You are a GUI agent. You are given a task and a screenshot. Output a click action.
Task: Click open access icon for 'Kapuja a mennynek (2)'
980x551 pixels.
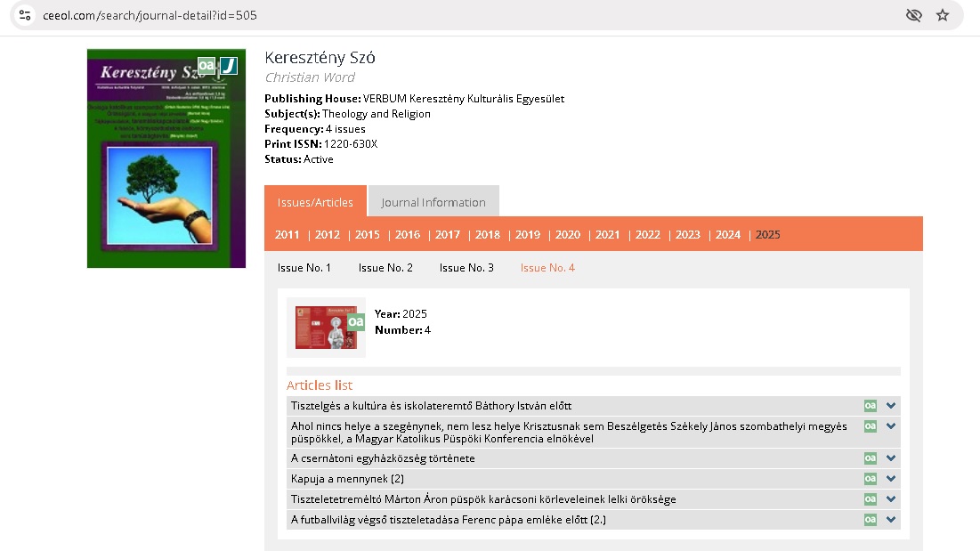[870, 479]
